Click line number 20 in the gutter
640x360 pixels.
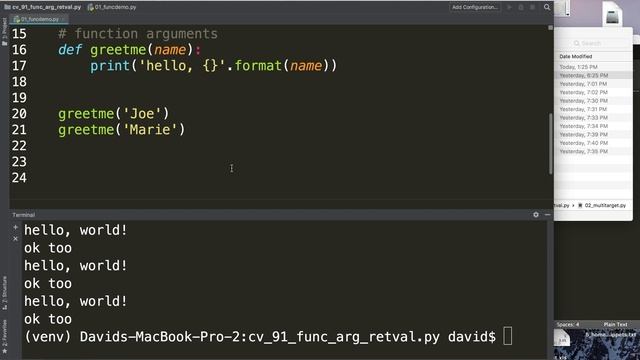tap(19, 114)
